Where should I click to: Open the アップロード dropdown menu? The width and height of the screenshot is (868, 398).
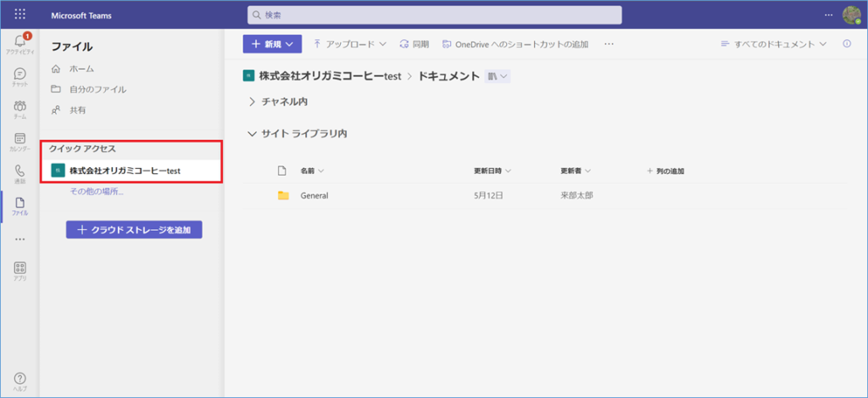tap(349, 44)
